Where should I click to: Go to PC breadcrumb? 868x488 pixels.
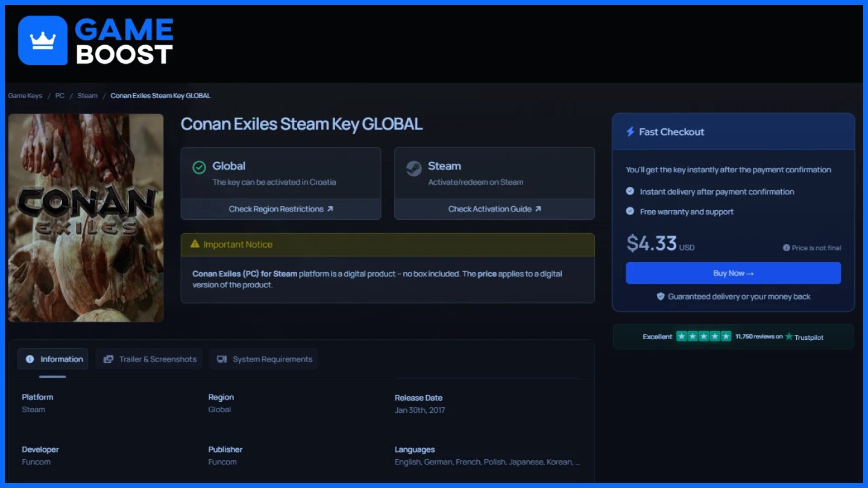coord(60,96)
